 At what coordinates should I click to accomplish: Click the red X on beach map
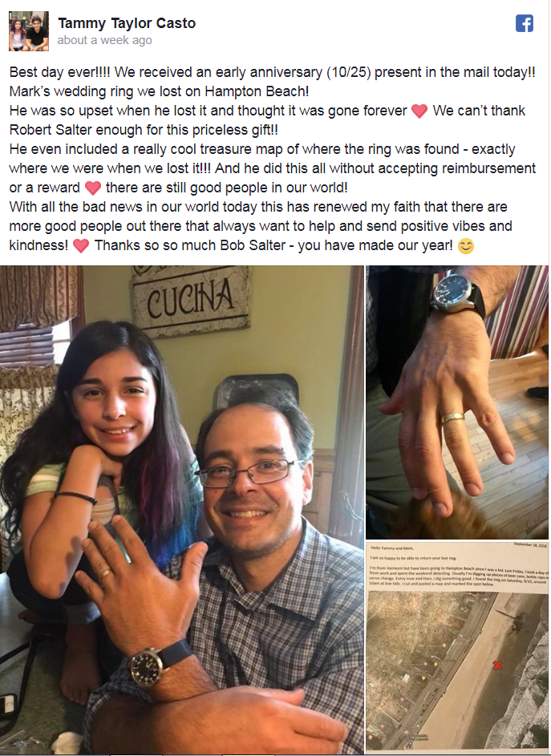coord(497,665)
